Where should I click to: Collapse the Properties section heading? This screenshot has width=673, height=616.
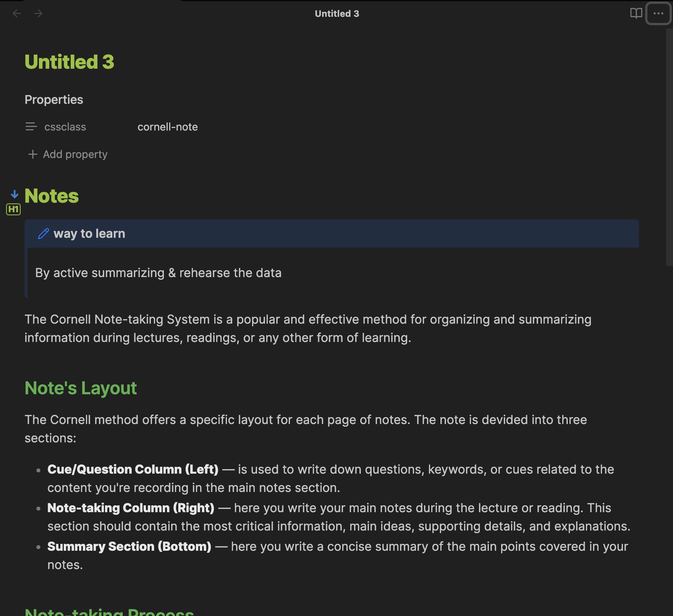(54, 100)
